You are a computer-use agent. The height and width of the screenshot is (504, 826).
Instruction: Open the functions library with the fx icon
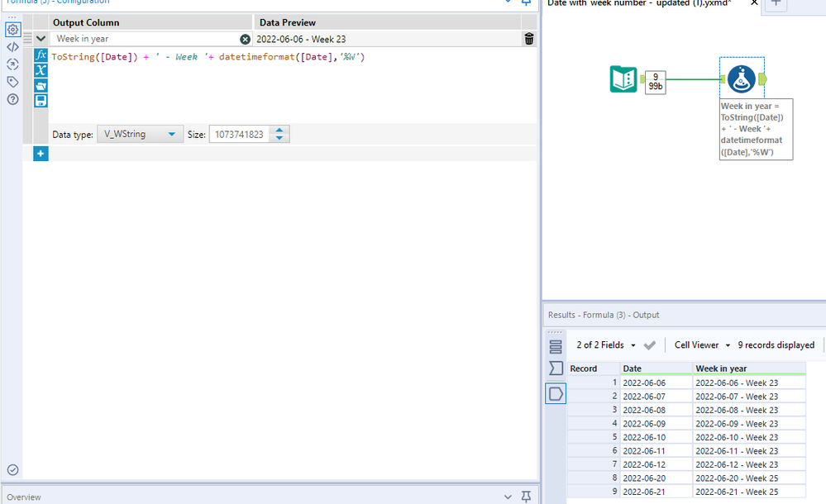point(41,55)
